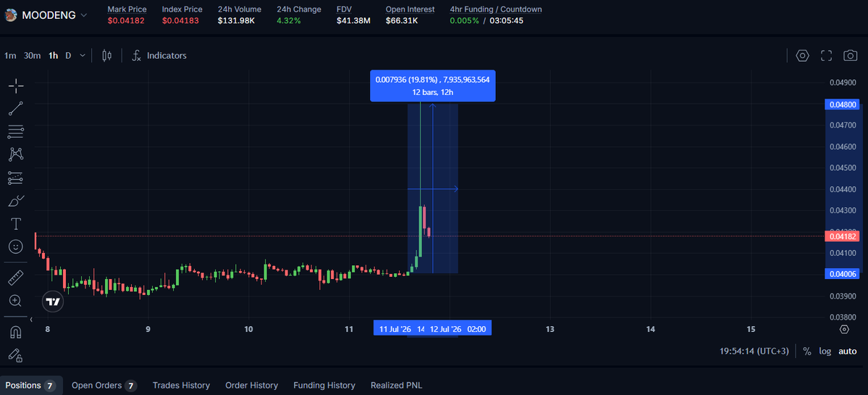Screen dimensions: 868x395
Task: Toggle magnet mode
Action: (16, 332)
